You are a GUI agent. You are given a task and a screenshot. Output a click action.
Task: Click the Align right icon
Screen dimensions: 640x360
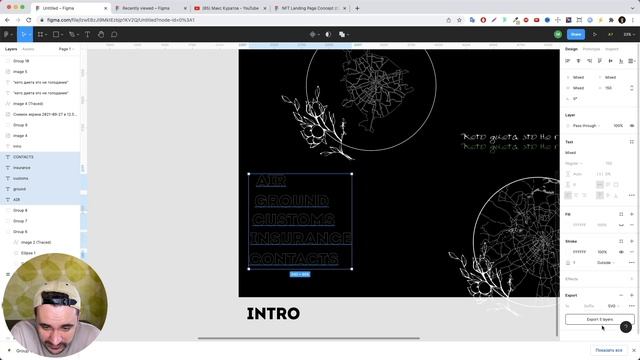coord(589,61)
